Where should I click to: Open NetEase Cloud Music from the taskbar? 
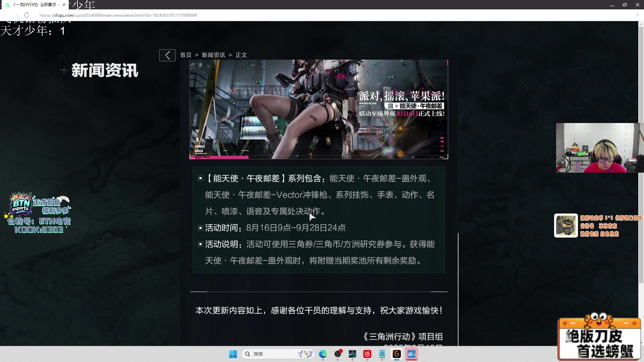tap(367, 354)
